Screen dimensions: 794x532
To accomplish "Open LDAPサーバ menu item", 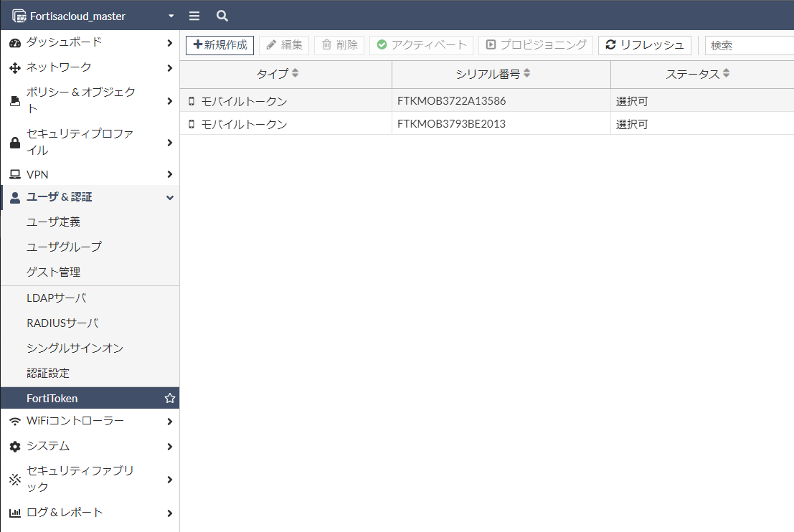I will (x=90, y=298).
